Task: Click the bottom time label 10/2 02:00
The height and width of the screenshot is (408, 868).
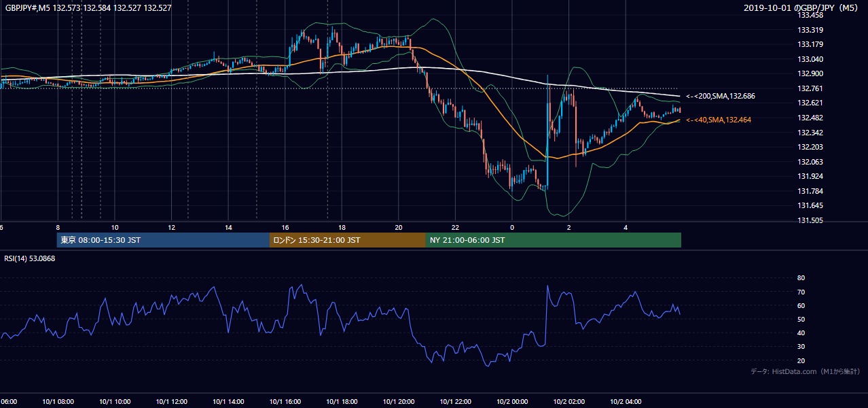Action: [x=569, y=402]
